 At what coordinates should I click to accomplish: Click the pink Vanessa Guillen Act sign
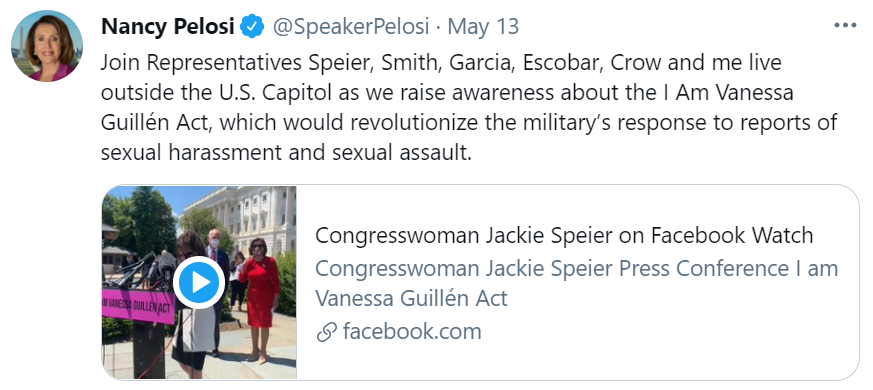[x=139, y=305]
